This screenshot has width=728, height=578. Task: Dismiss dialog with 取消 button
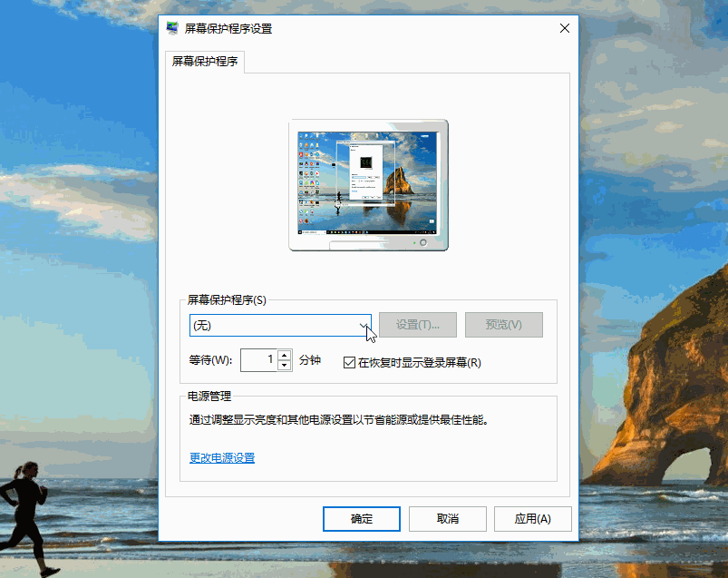click(x=446, y=518)
